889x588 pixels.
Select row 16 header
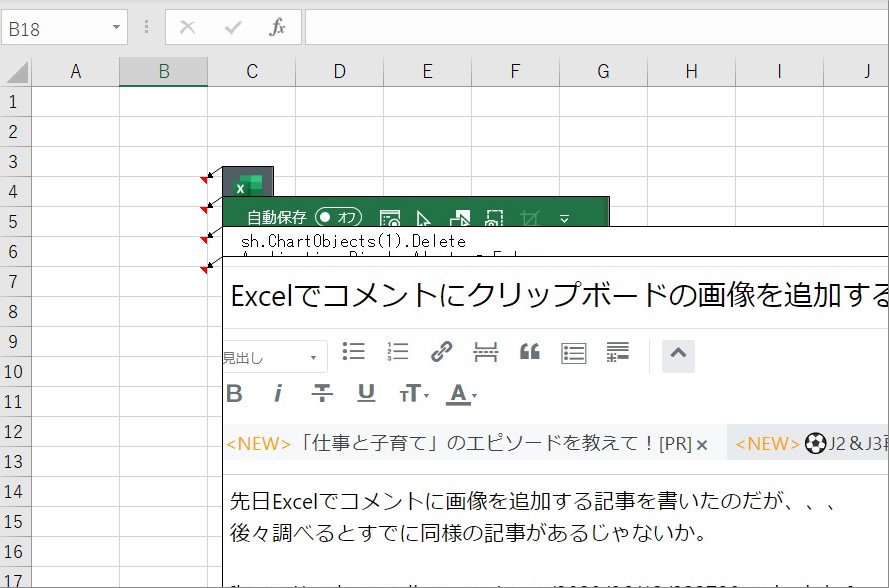point(15,552)
